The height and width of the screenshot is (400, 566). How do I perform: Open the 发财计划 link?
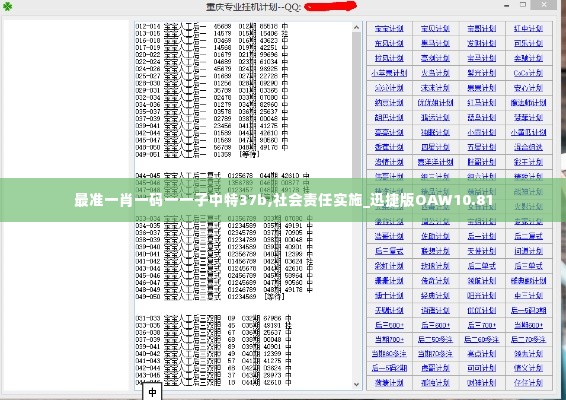[482, 43]
